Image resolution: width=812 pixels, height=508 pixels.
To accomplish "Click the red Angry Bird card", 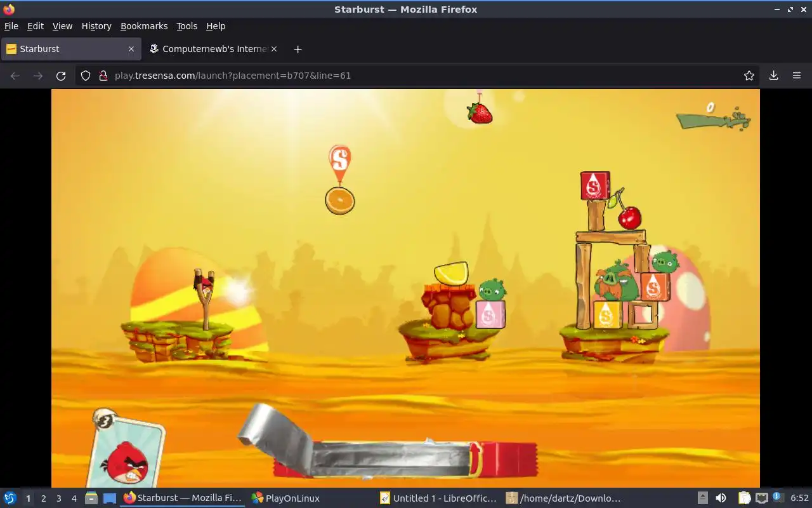I will point(127,454).
